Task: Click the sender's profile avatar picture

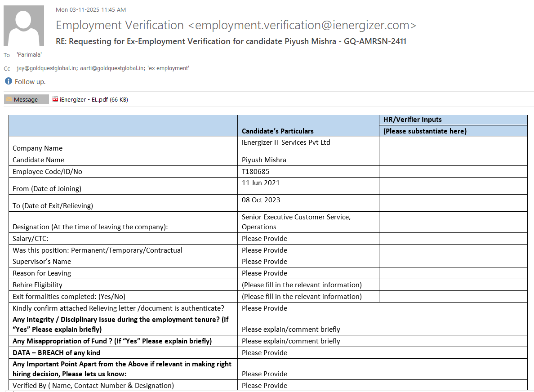Action: 24,26
